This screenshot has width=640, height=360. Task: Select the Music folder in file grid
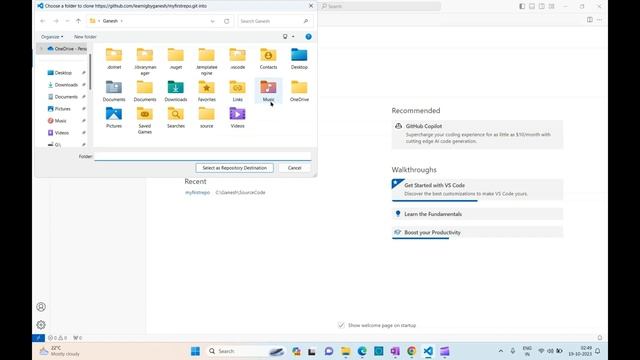pos(268,91)
